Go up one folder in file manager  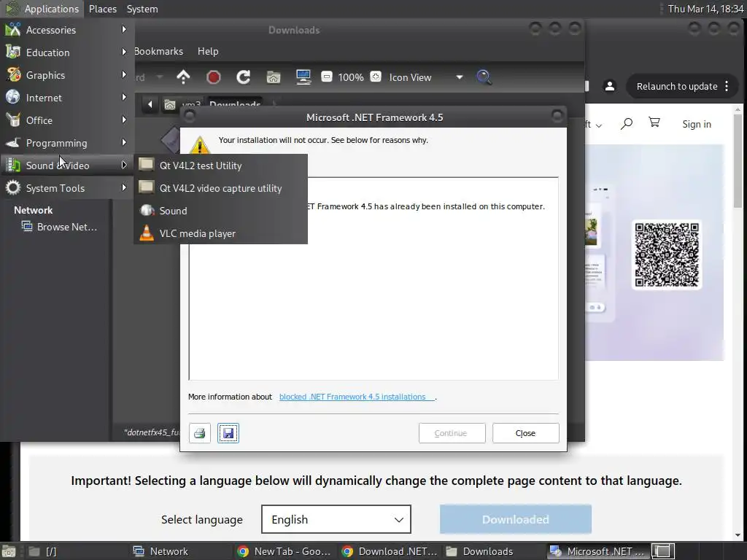(183, 77)
